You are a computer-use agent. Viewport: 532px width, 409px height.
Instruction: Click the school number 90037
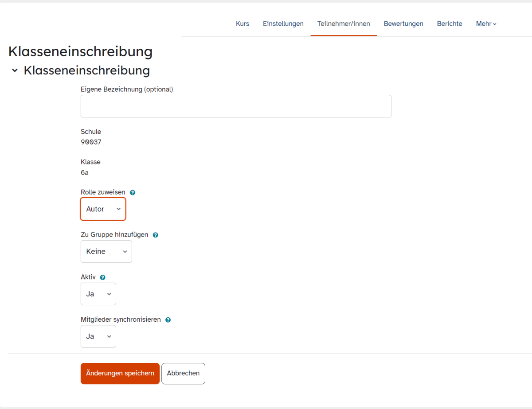click(x=91, y=142)
